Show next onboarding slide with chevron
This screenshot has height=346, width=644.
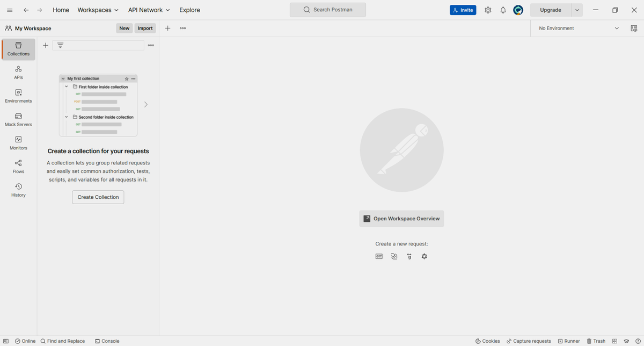(x=145, y=104)
